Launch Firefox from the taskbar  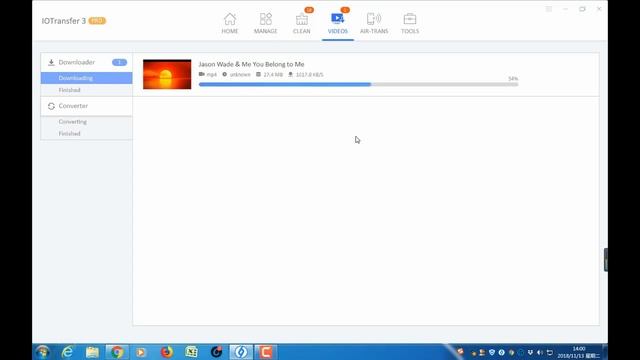click(167, 352)
